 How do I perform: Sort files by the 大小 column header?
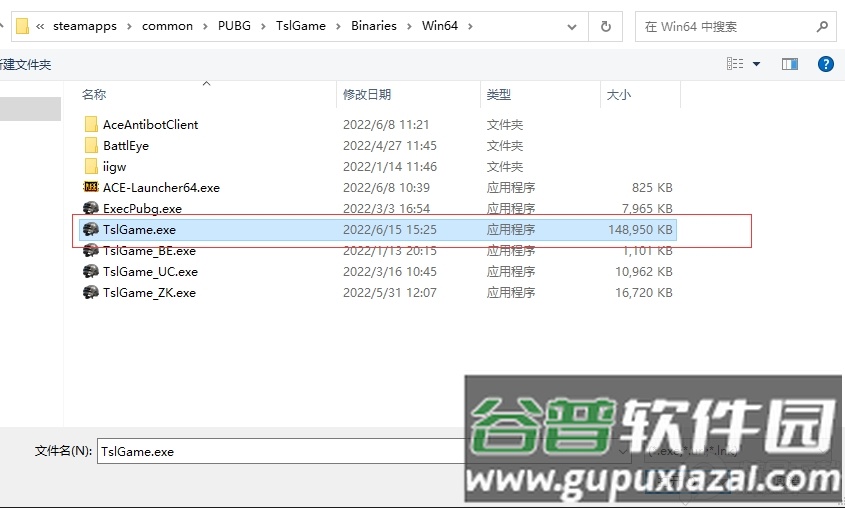pyautogui.click(x=618, y=95)
